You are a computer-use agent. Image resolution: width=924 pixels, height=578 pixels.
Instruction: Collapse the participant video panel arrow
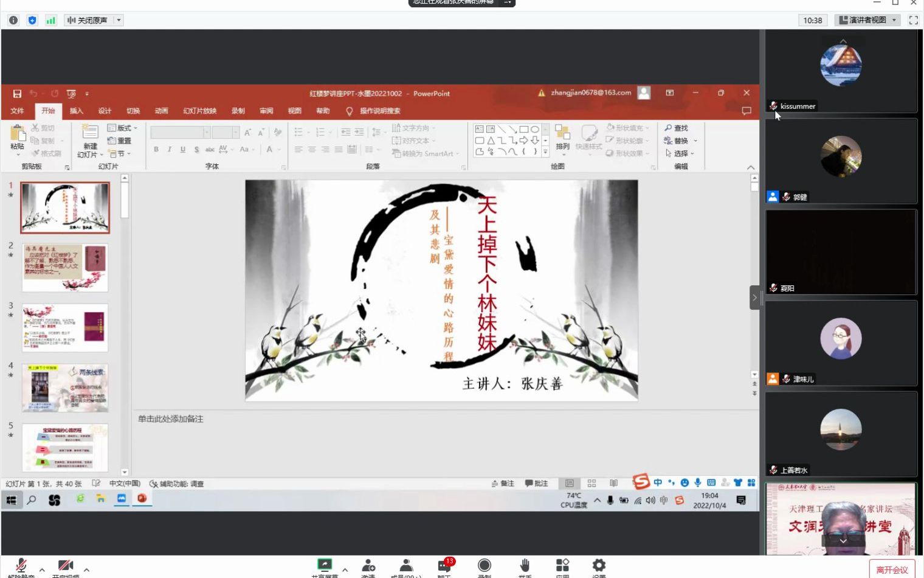click(x=754, y=298)
